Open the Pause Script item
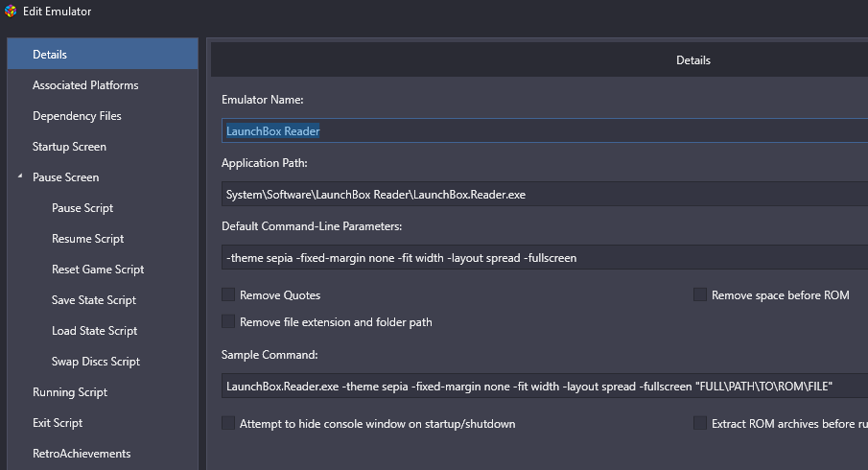 [82, 208]
